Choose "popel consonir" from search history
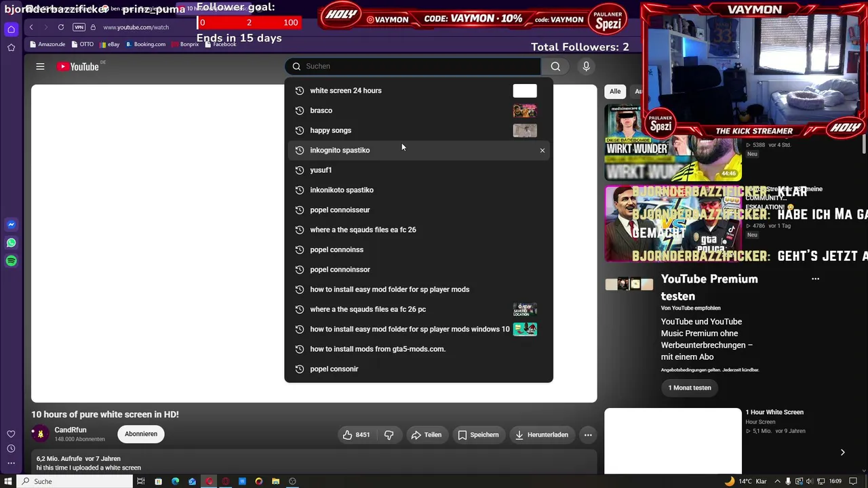The image size is (868, 488). tap(418, 369)
